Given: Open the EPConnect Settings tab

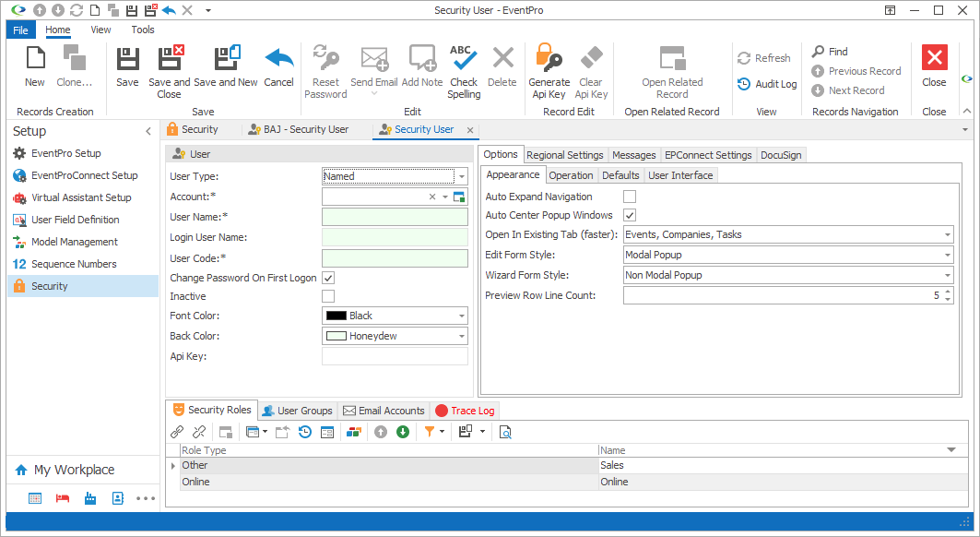Looking at the screenshot, I should pos(708,155).
